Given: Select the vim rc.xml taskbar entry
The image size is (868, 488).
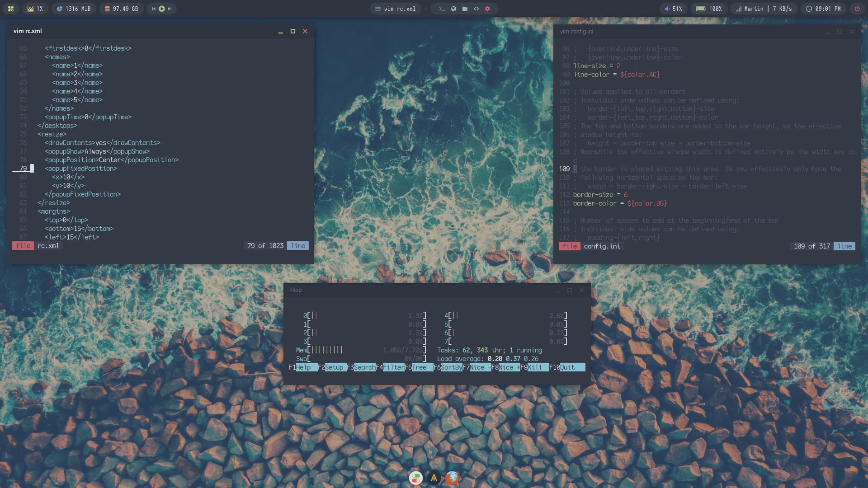Looking at the screenshot, I should (x=396, y=8).
